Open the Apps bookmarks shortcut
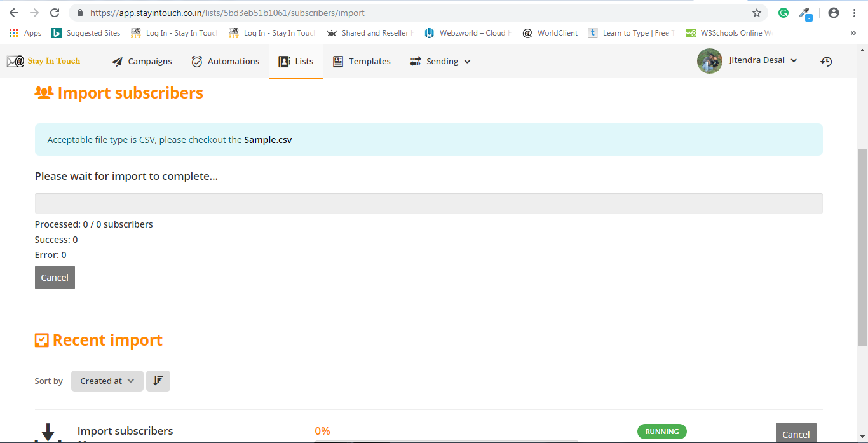868x443 pixels. point(25,33)
